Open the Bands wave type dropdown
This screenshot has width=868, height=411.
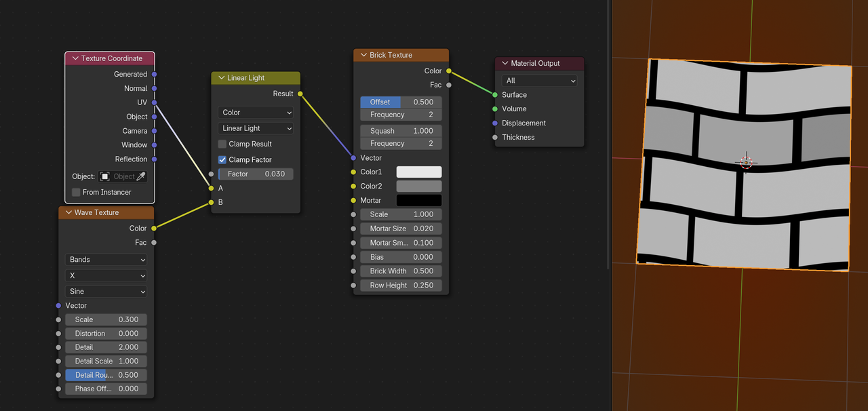pos(106,260)
